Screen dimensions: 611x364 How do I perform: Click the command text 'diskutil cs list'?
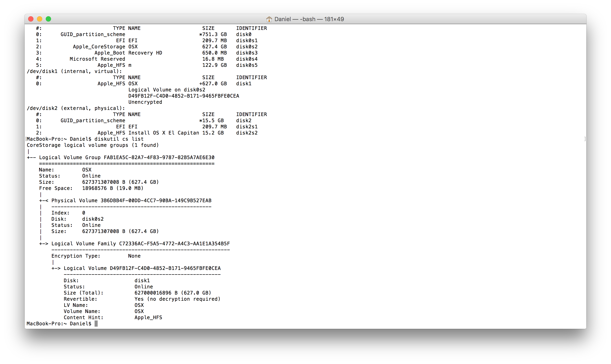(x=119, y=139)
